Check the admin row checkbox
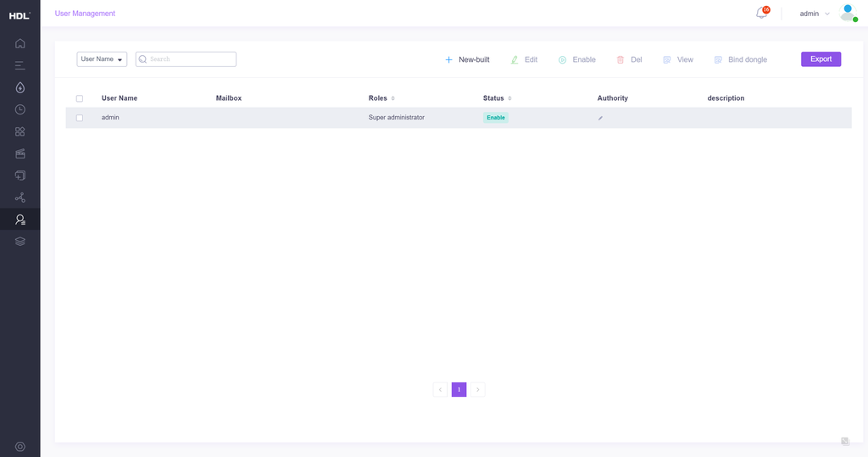The height and width of the screenshot is (457, 868). point(80,118)
